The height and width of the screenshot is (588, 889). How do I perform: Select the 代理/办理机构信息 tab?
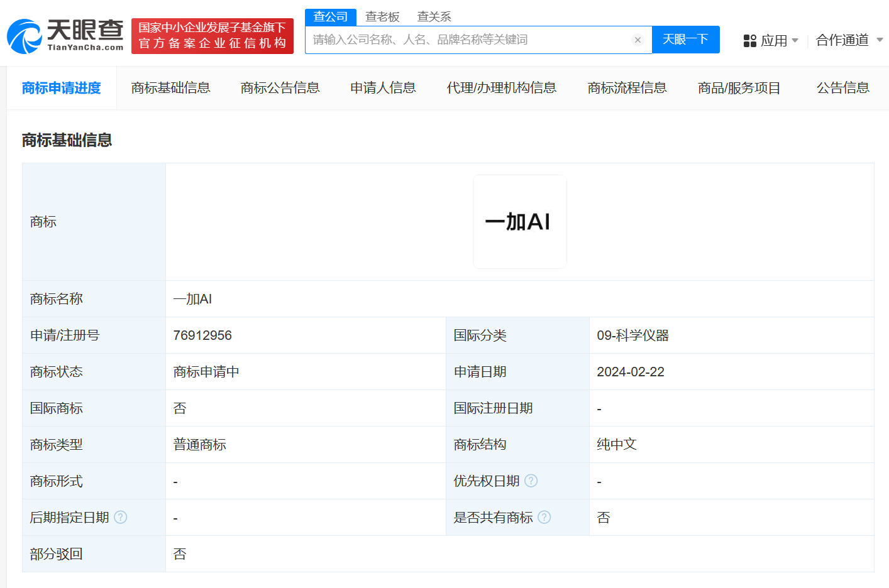tap(501, 88)
